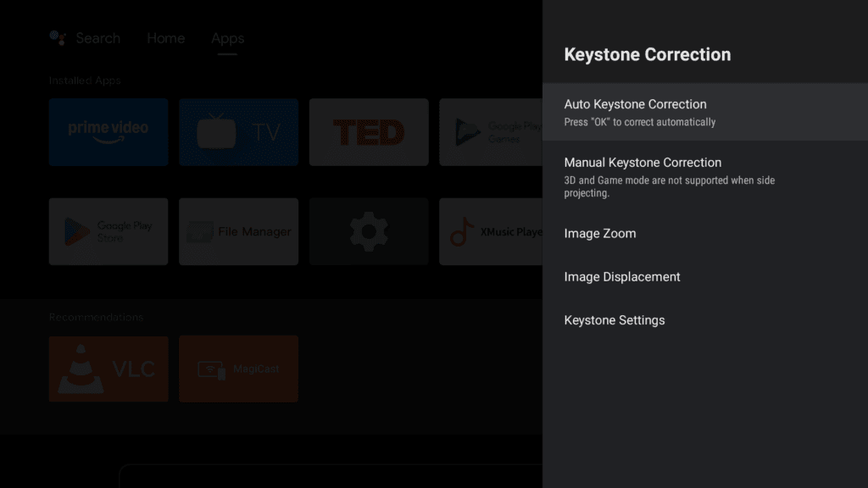
Task: Click the Keystone Correction panel title
Action: tap(647, 55)
